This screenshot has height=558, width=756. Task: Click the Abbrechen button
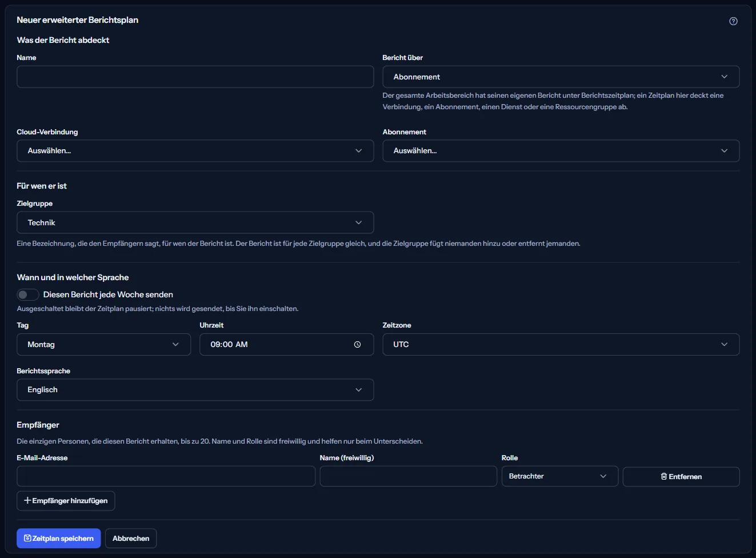[x=131, y=539]
